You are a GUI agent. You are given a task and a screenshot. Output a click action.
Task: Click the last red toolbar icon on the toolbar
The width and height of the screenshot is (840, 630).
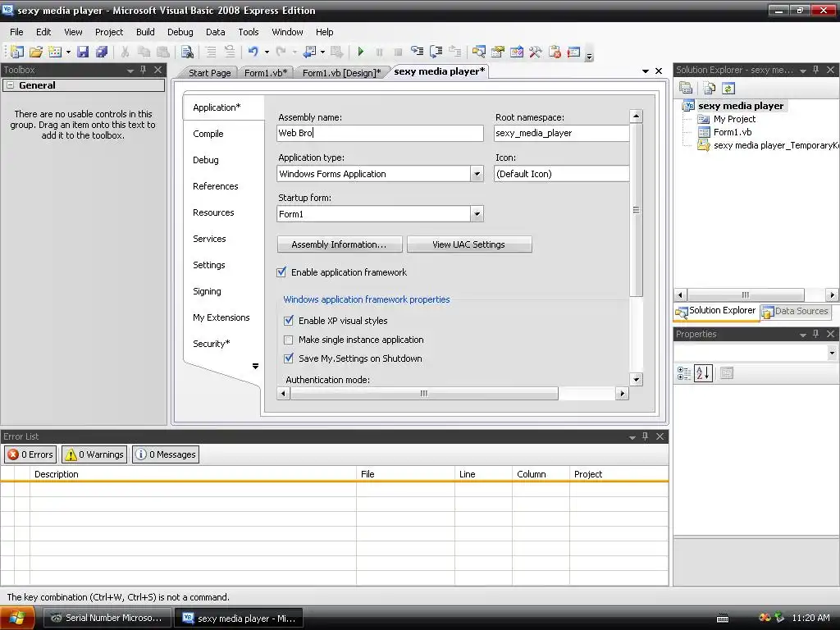pyautogui.click(x=573, y=52)
